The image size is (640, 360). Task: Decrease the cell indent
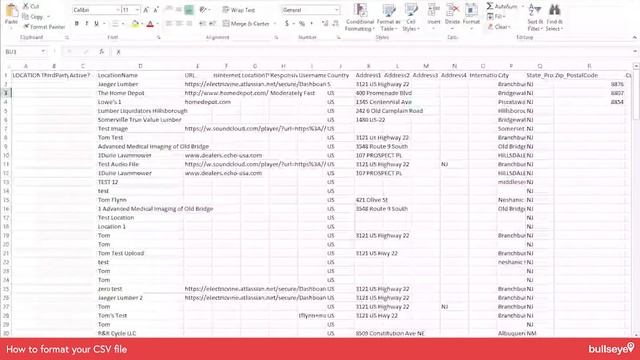(202, 24)
